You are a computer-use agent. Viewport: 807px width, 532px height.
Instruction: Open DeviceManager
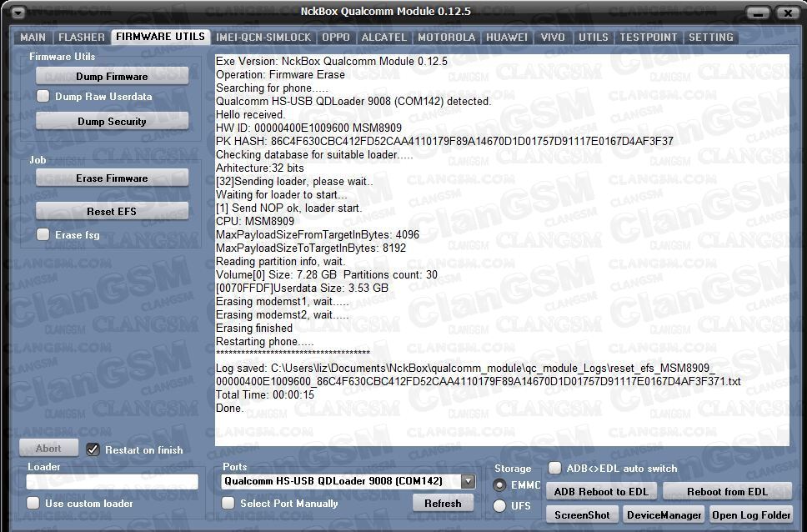tap(664, 515)
